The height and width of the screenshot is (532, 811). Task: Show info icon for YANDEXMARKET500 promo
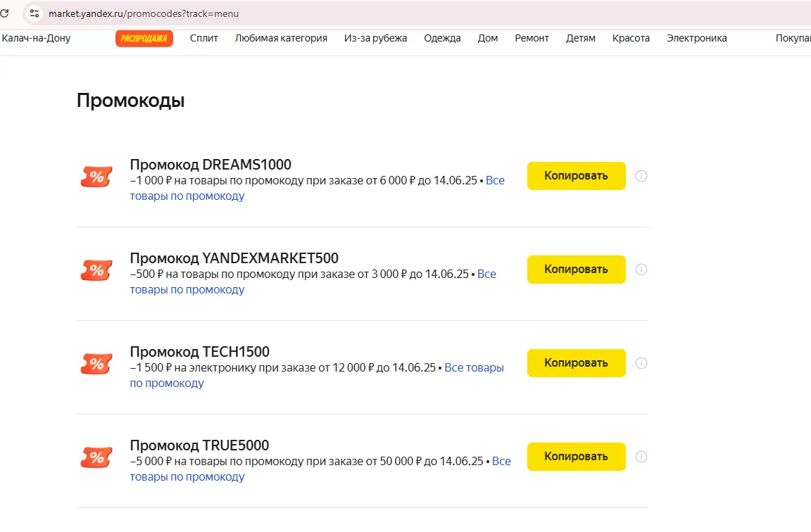641,270
